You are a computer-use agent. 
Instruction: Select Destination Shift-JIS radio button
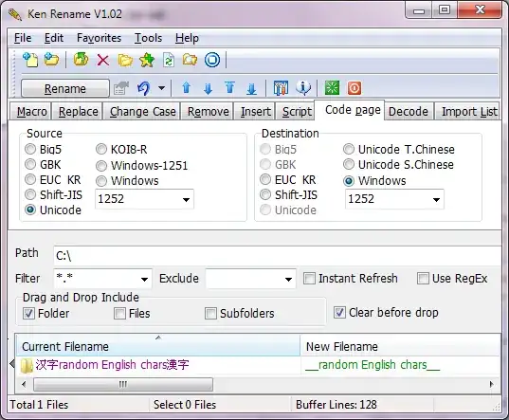click(x=265, y=194)
